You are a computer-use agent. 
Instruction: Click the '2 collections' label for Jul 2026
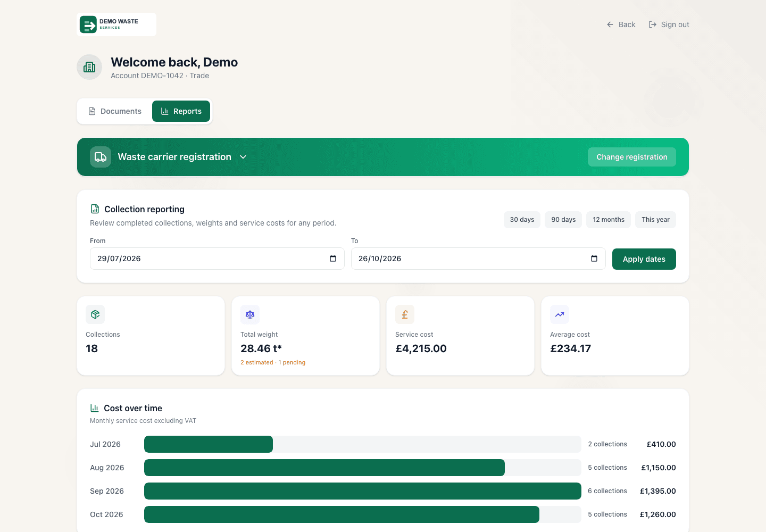(x=607, y=444)
